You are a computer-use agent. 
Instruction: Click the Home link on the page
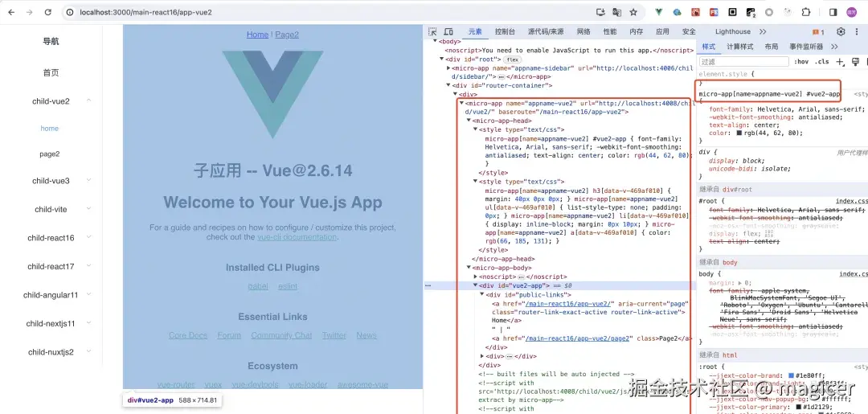point(257,35)
